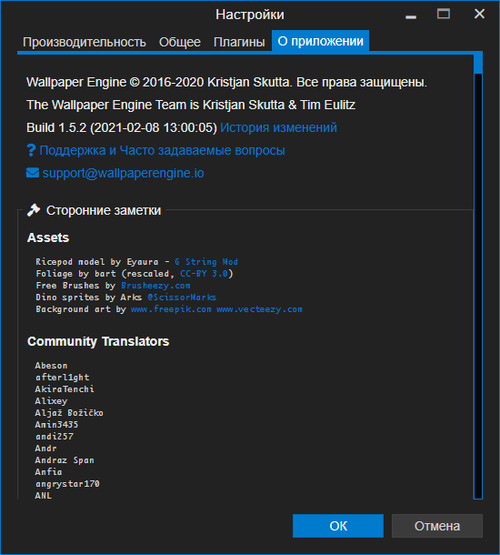Open the G String Mod link

(x=206, y=262)
